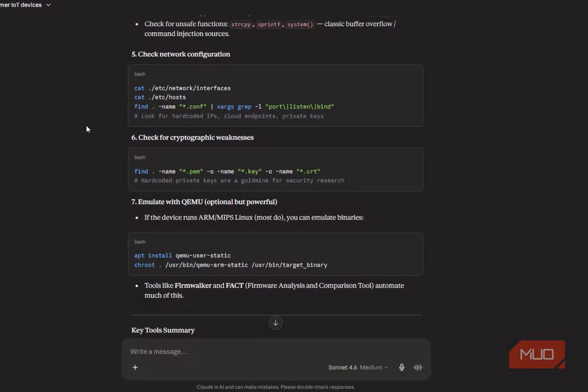The height and width of the screenshot is (392, 588).
Task: Click the "If the device runs ARM/MIPS Linux" bullet
Action: click(x=254, y=217)
